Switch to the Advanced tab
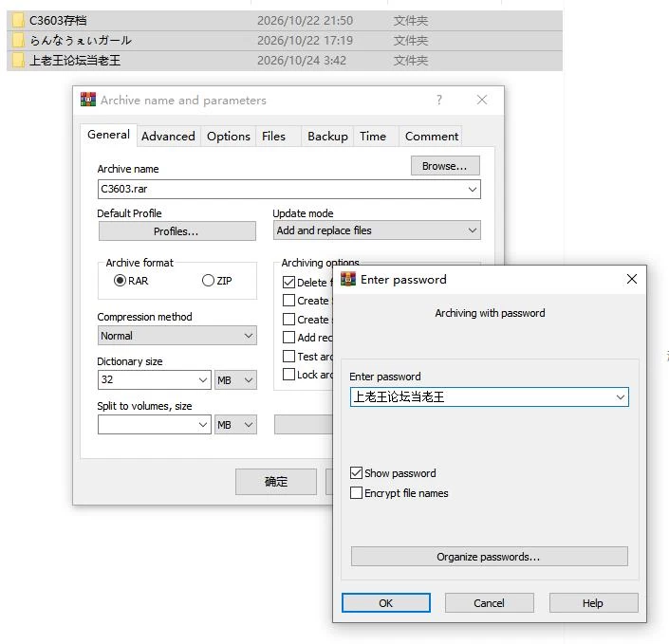 [x=168, y=137]
